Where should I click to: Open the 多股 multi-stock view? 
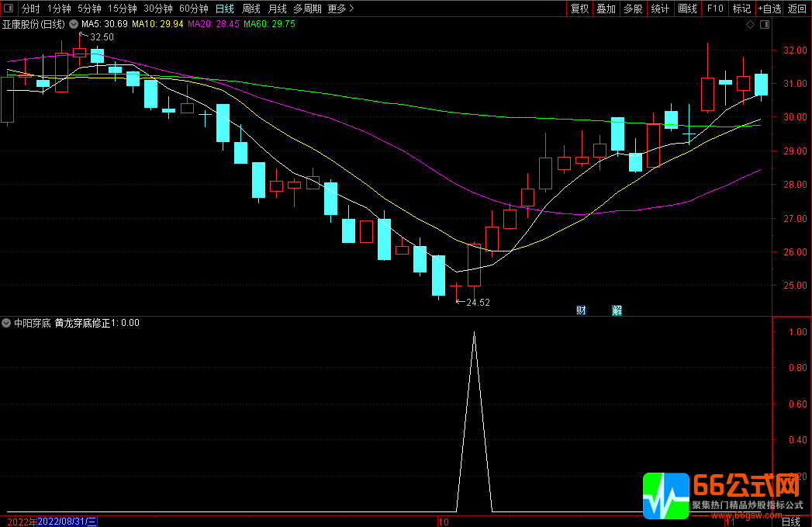633,9
